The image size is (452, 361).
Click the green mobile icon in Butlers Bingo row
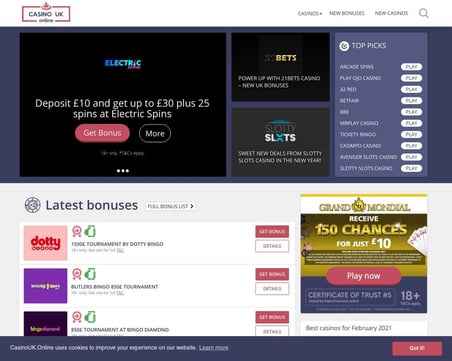click(90, 274)
